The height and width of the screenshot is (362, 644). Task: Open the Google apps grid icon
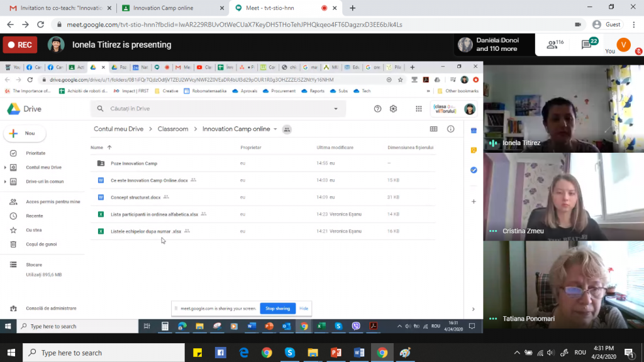[x=419, y=109]
